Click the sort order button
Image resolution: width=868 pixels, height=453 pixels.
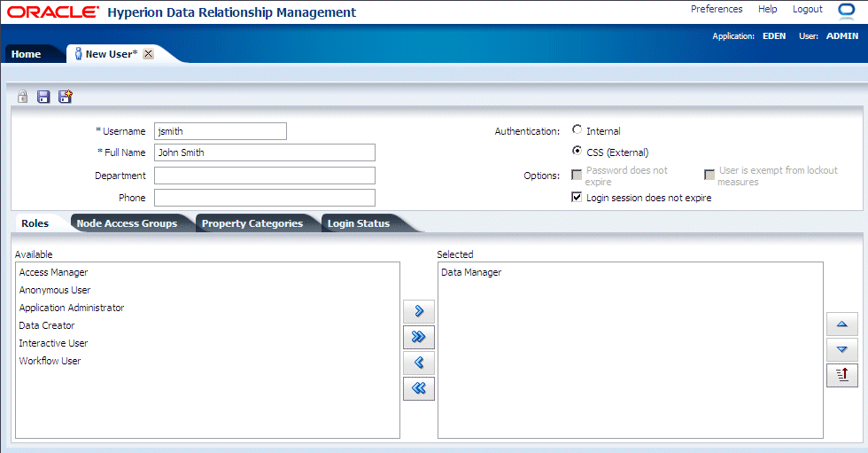click(842, 375)
